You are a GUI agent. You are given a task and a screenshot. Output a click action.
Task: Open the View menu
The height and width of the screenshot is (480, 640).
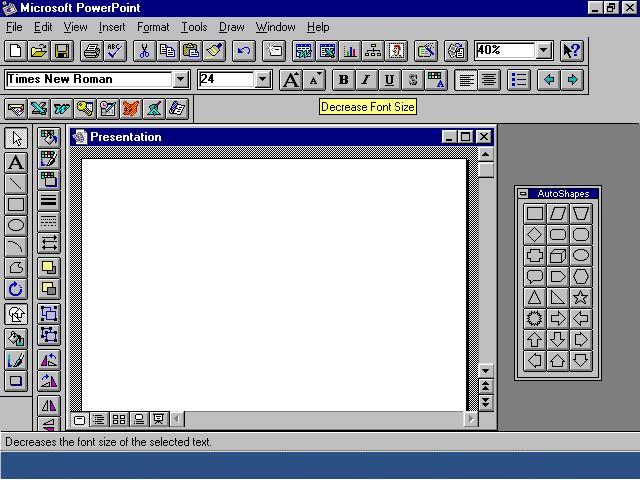(76, 27)
